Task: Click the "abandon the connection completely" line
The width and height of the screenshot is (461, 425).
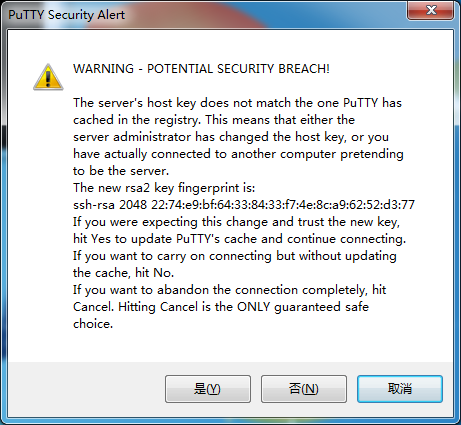Action: pos(229,290)
